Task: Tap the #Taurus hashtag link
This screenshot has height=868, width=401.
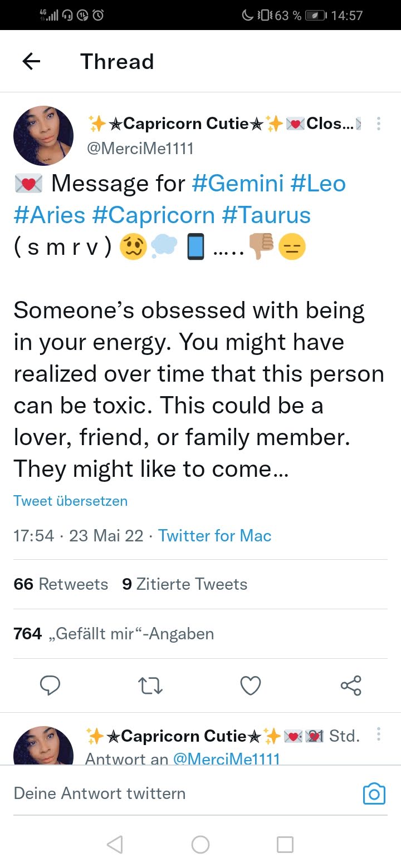Action: coord(266,215)
